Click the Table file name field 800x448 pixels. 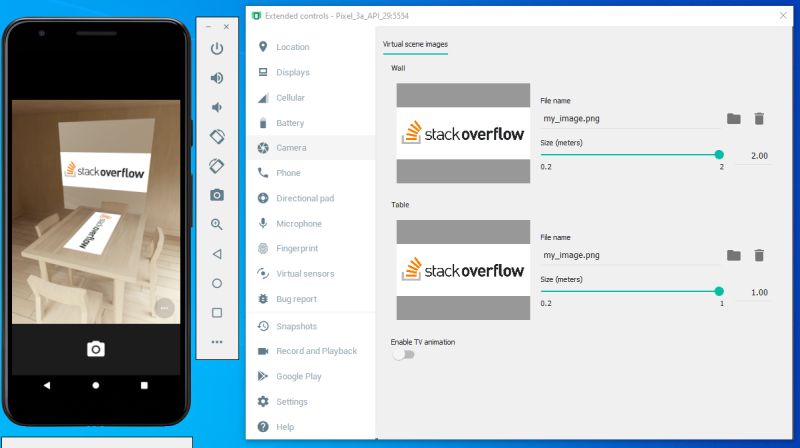pyautogui.click(x=631, y=256)
